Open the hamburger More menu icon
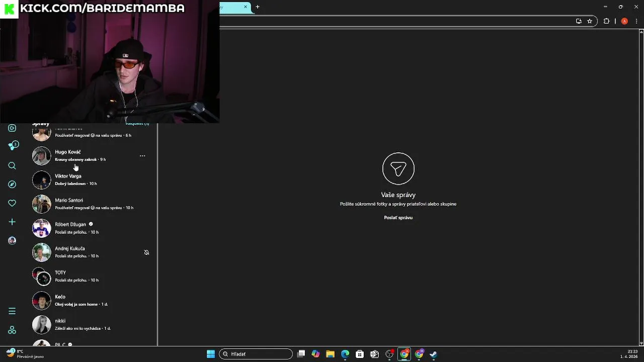 pyautogui.click(x=12, y=311)
